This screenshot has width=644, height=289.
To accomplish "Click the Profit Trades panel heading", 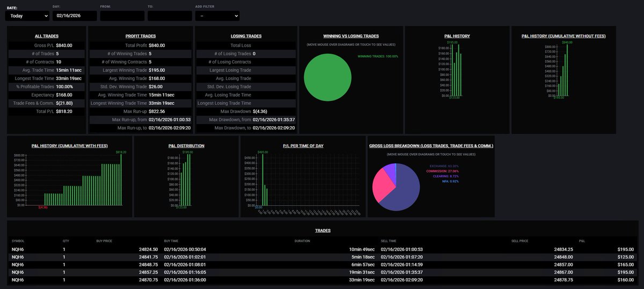I will [140, 36].
